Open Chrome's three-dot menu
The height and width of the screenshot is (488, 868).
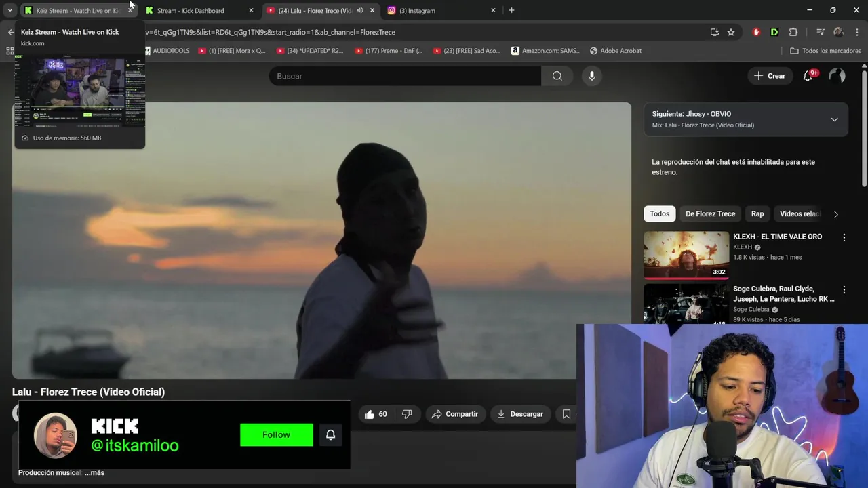pos(857,32)
